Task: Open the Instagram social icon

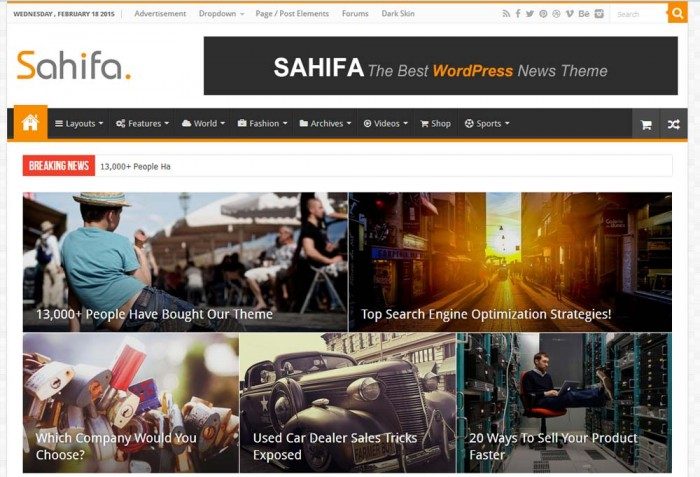Action: click(x=599, y=14)
